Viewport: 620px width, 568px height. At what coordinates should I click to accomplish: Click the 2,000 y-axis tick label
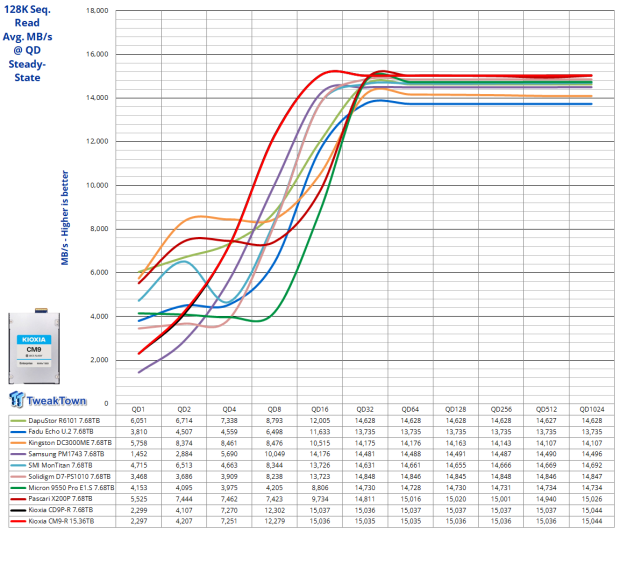tap(99, 360)
